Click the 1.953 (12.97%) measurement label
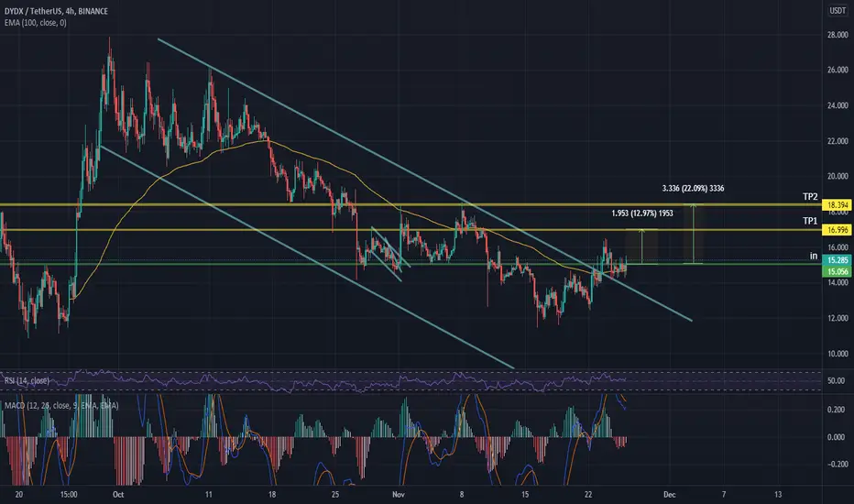The width and height of the screenshot is (854, 504). [642, 213]
